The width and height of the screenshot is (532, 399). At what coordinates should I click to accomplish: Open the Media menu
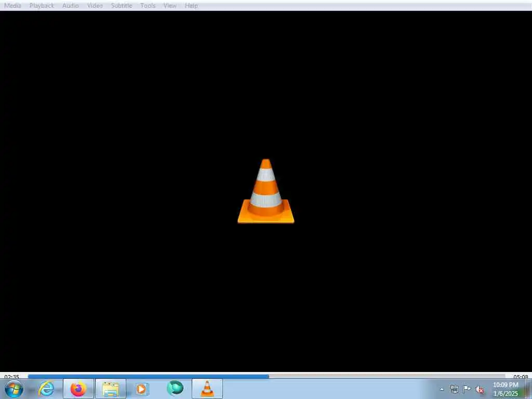point(12,6)
